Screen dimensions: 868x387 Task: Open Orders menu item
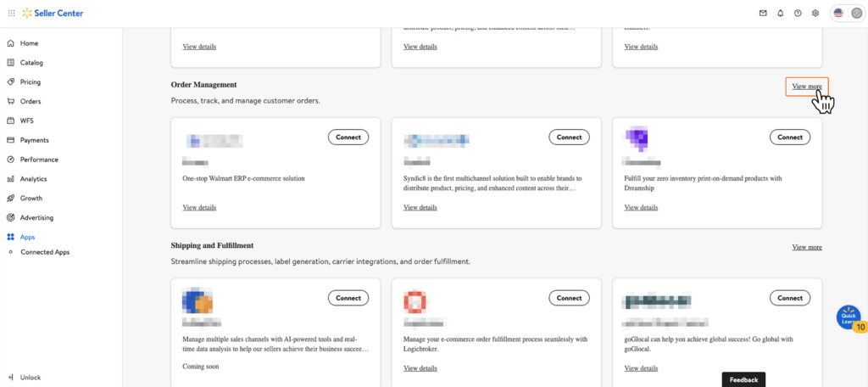click(31, 102)
